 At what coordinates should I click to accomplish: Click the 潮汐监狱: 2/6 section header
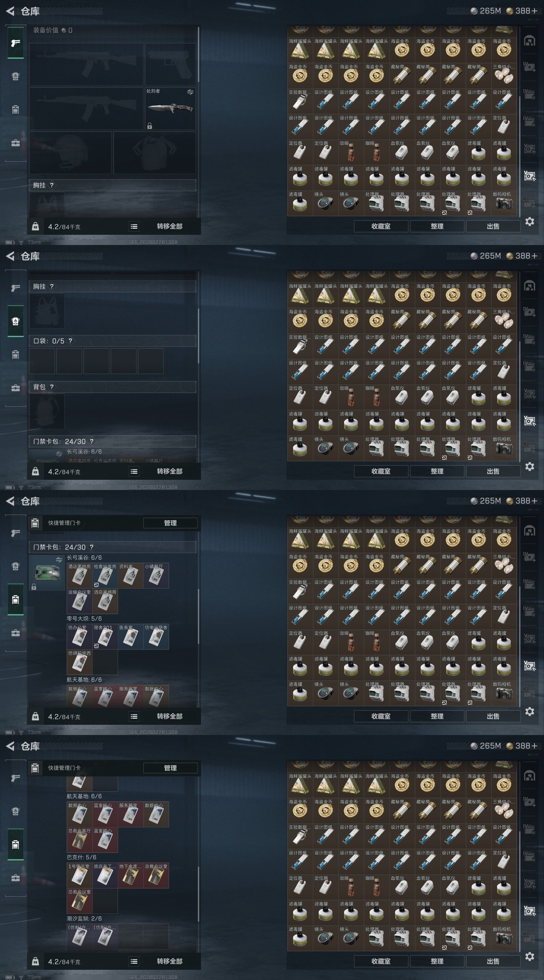point(84,918)
